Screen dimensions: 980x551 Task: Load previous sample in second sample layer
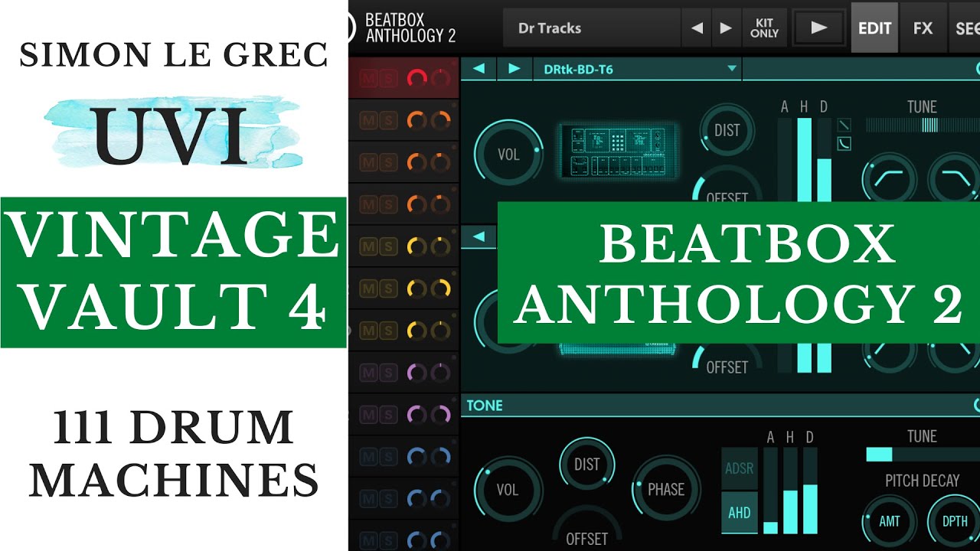(x=479, y=237)
